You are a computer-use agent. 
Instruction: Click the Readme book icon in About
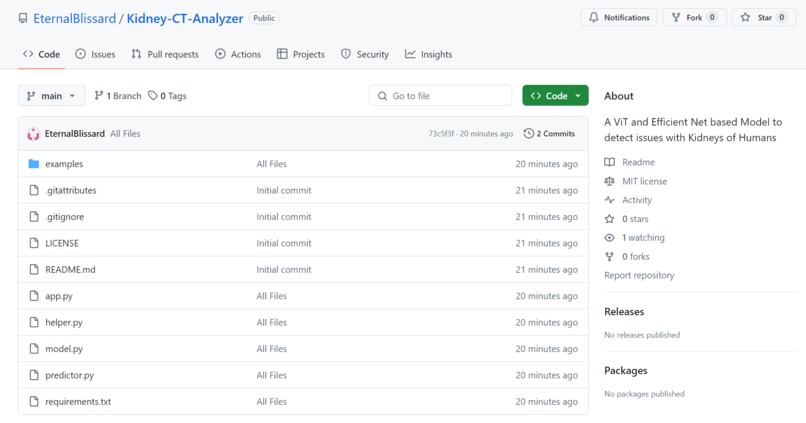610,162
